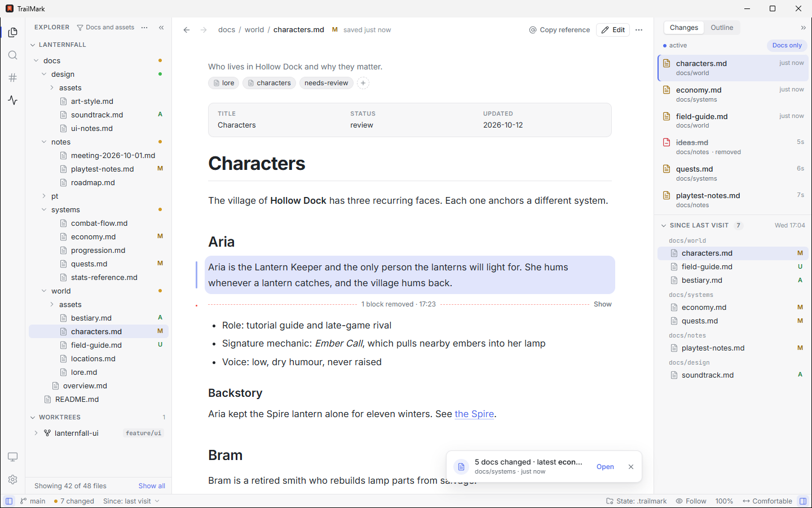The height and width of the screenshot is (508, 812).
Task: Open the Activity pulse panel icon
Action: tap(13, 100)
